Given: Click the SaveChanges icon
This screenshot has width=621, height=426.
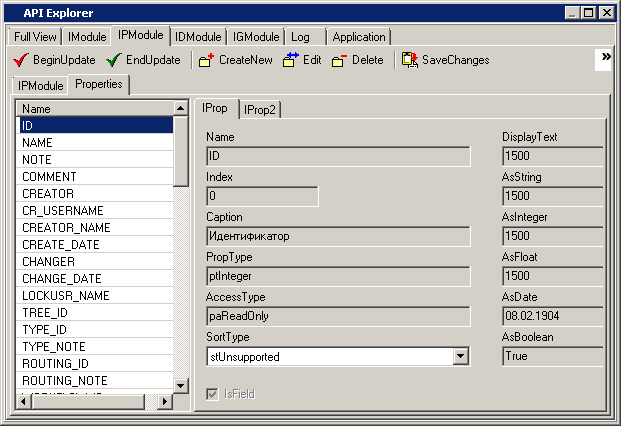Looking at the screenshot, I should (410, 60).
